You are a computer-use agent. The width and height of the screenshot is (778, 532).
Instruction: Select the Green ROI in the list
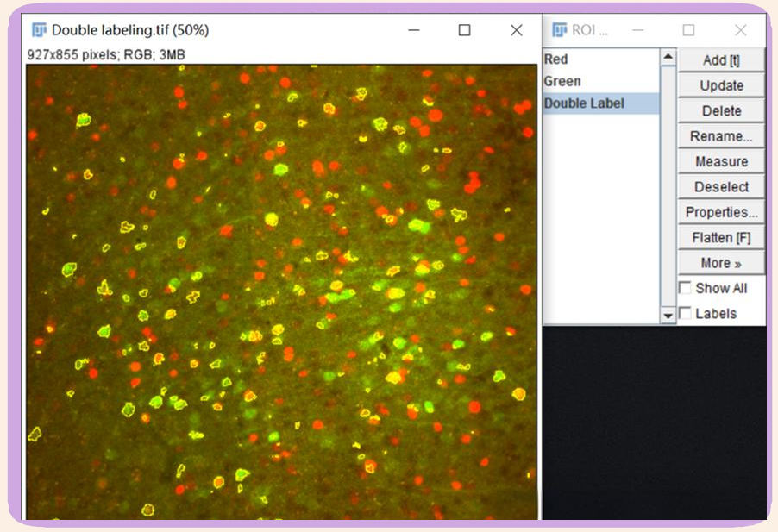587,81
